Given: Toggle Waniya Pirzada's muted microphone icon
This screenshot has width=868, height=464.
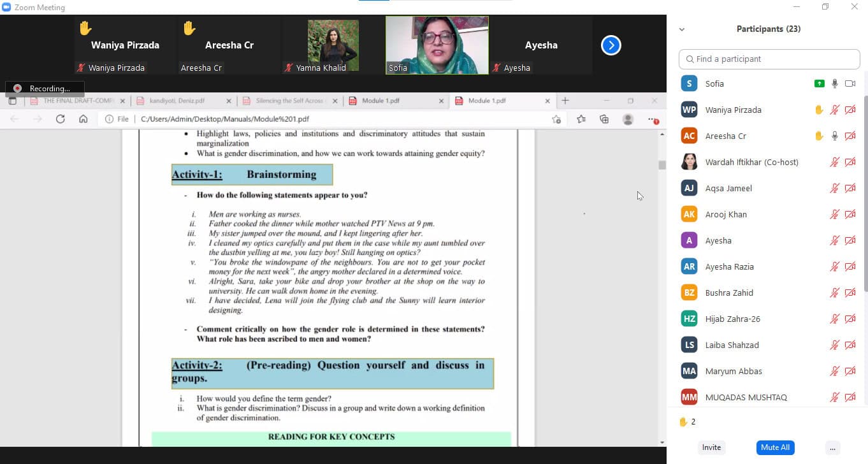Looking at the screenshot, I should tap(834, 110).
